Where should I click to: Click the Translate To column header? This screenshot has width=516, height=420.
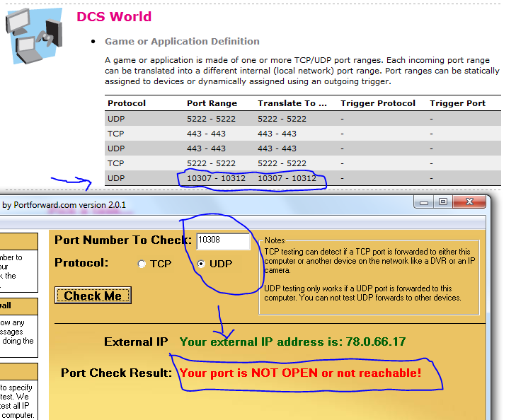point(292,103)
